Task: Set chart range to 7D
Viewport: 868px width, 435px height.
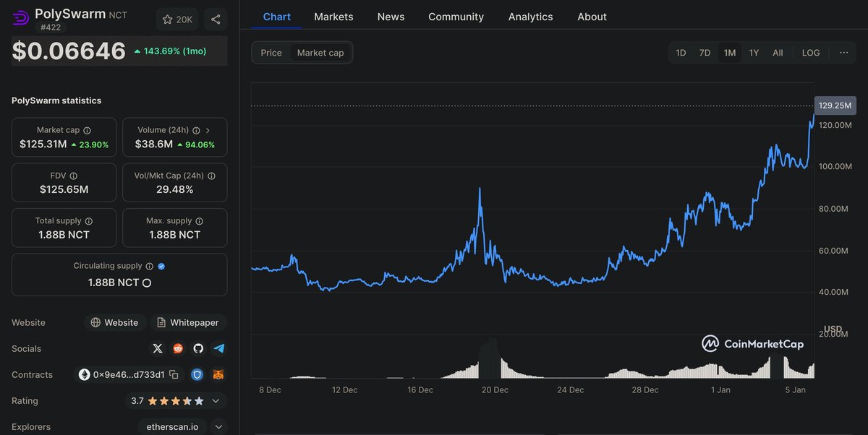Action: [x=705, y=53]
